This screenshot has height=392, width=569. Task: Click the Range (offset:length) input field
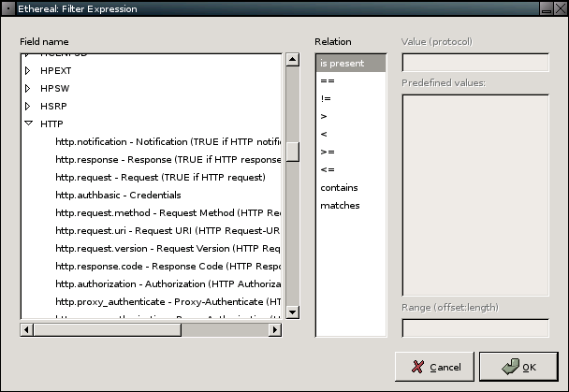click(x=475, y=328)
